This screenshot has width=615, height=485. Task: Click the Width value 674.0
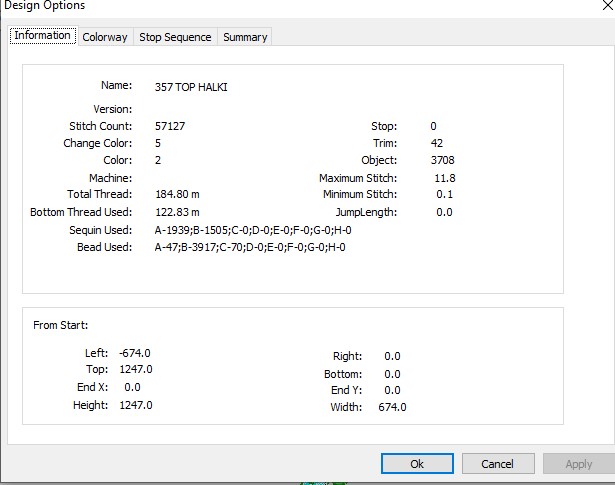pyautogui.click(x=392, y=407)
